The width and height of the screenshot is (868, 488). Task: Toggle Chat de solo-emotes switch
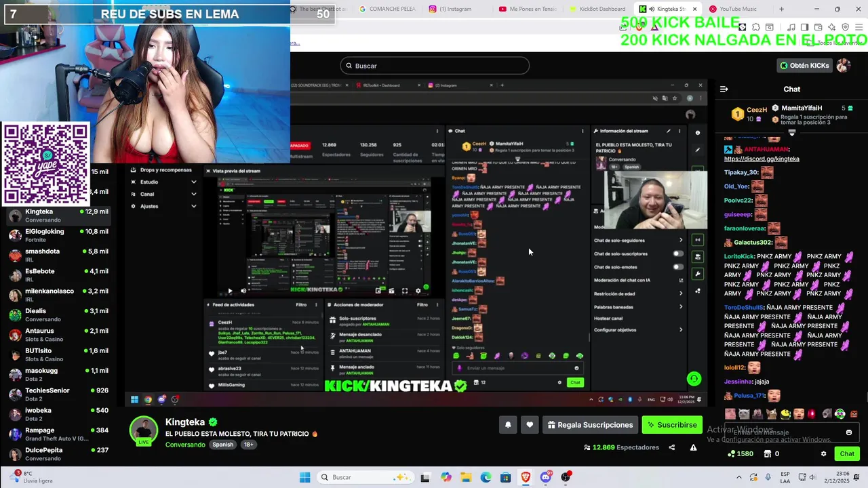tap(677, 267)
